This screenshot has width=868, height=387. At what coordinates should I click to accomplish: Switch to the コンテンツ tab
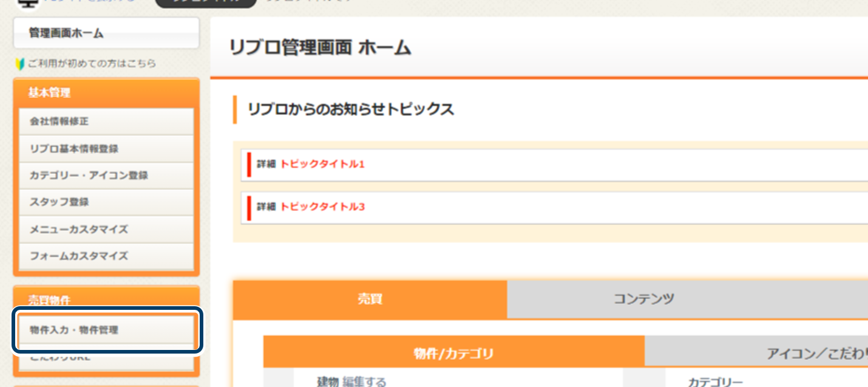[x=643, y=299]
